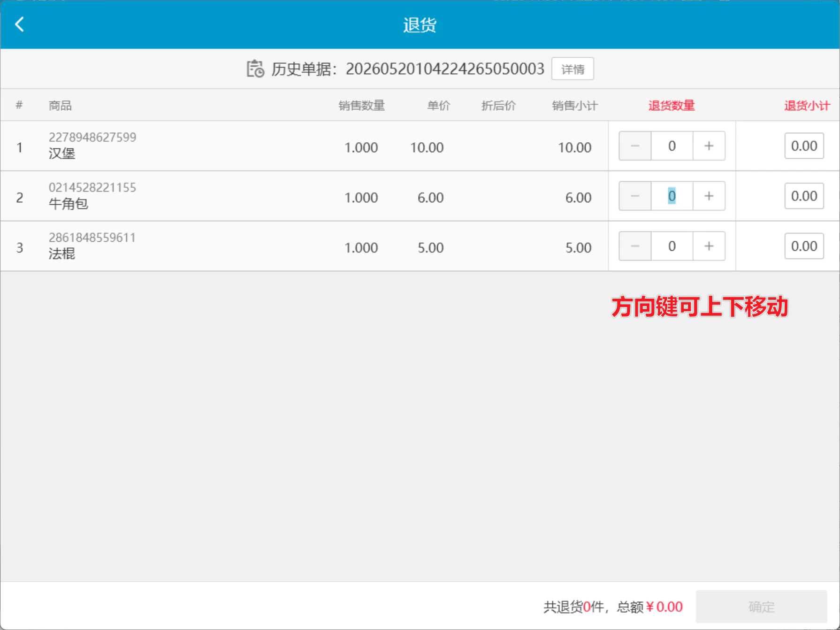840x630 pixels.
Task: Confirm return with 确定 button
Action: [x=761, y=607]
